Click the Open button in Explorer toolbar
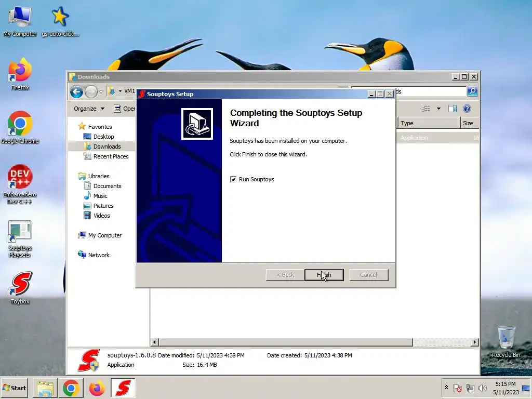Viewport: 532px width, 399px height. click(124, 109)
